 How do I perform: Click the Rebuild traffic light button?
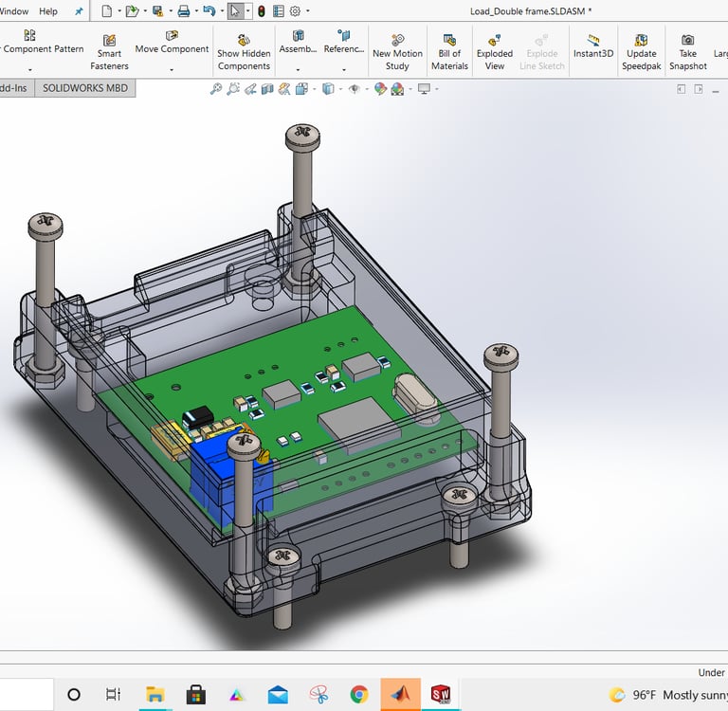(261, 11)
